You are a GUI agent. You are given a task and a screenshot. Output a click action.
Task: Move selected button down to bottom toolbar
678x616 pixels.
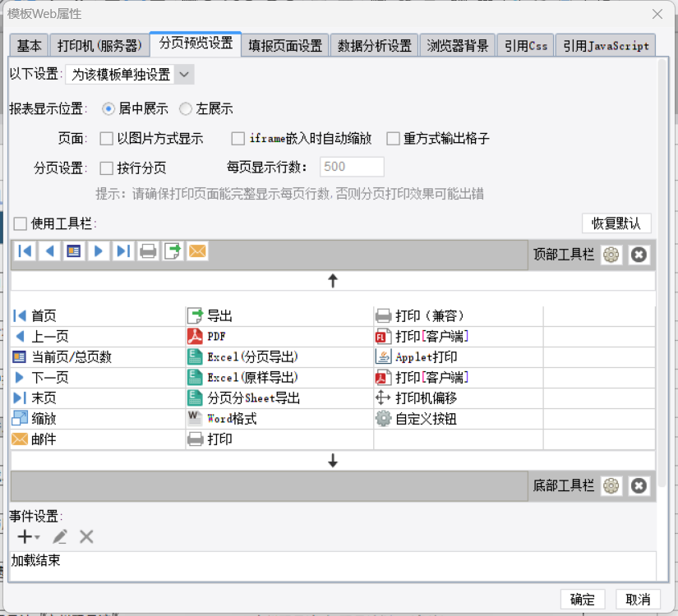(333, 461)
